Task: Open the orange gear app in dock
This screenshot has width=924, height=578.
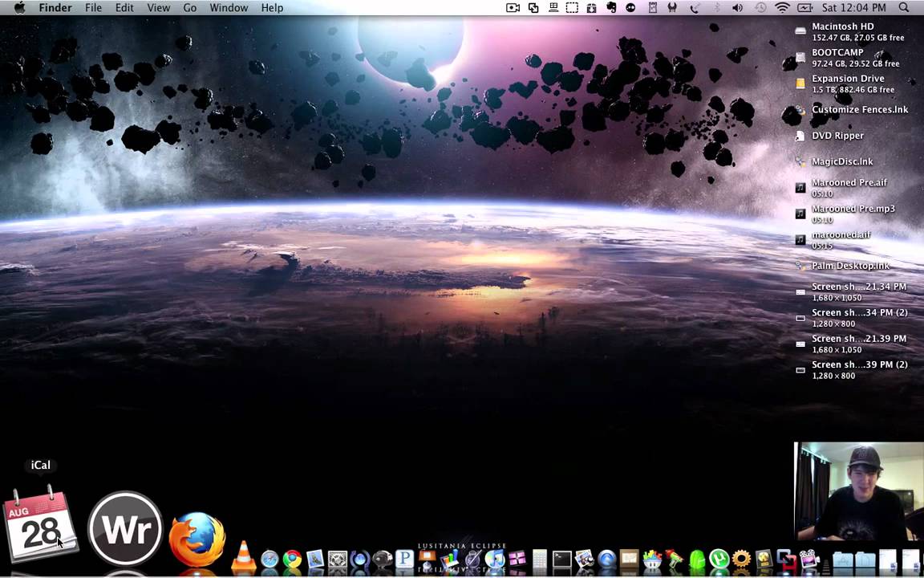Action: (x=741, y=559)
